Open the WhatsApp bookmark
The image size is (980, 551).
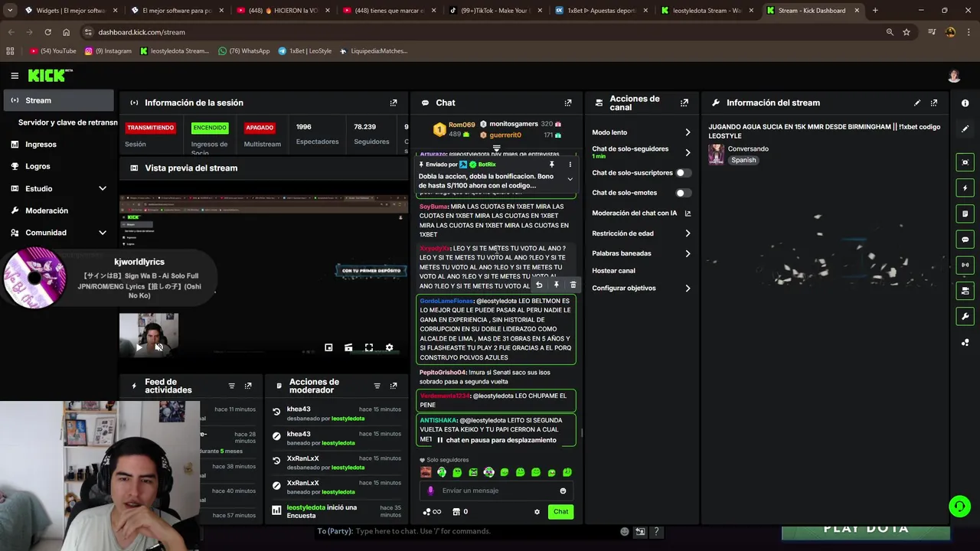(244, 51)
